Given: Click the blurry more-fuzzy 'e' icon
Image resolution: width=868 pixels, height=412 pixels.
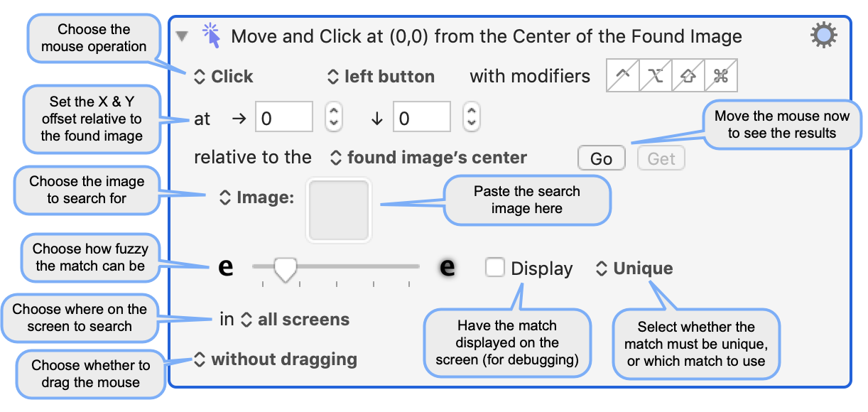Looking at the screenshot, I should pyautogui.click(x=447, y=267).
